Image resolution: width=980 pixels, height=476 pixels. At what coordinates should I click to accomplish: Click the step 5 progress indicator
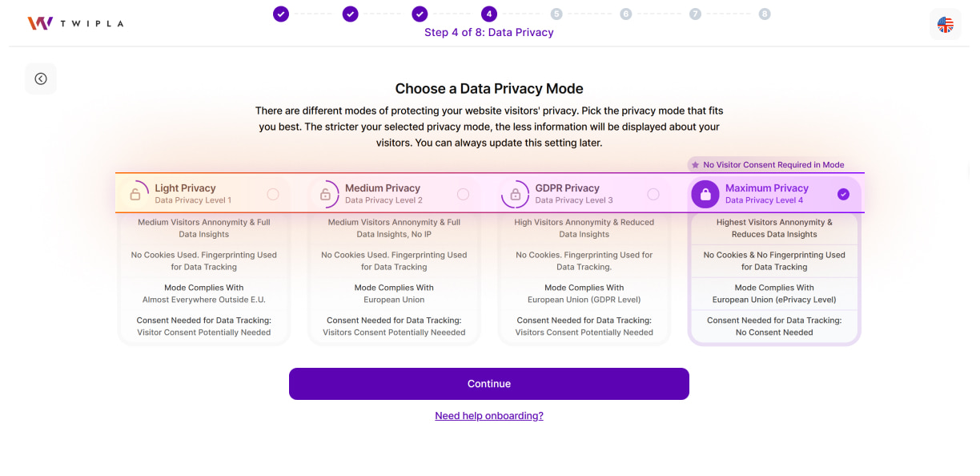(556, 14)
